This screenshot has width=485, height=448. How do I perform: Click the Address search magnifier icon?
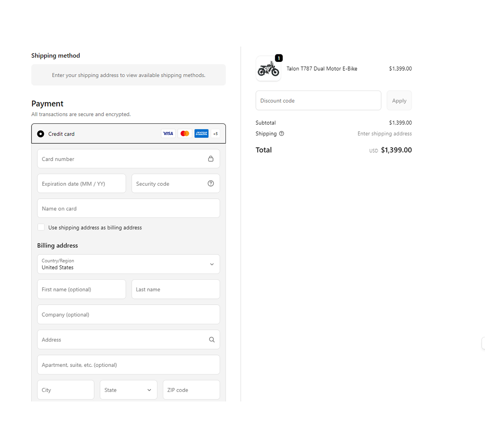click(212, 340)
